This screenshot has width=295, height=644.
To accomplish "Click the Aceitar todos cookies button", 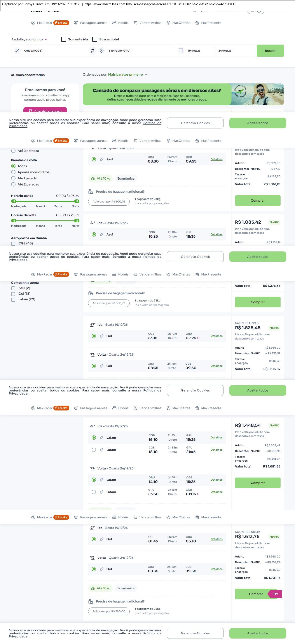I will 257,123.
